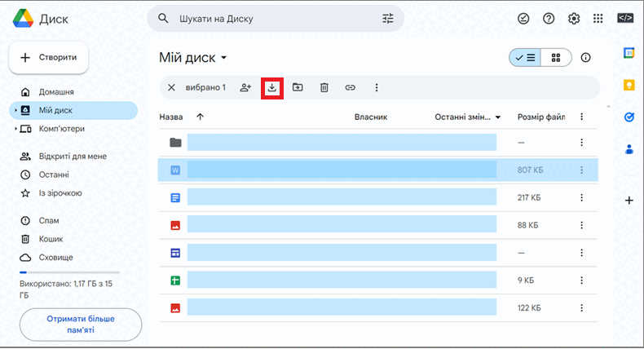Screen dimensions: 644x349
Task: Click the move to folder icon
Action: [298, 87]
